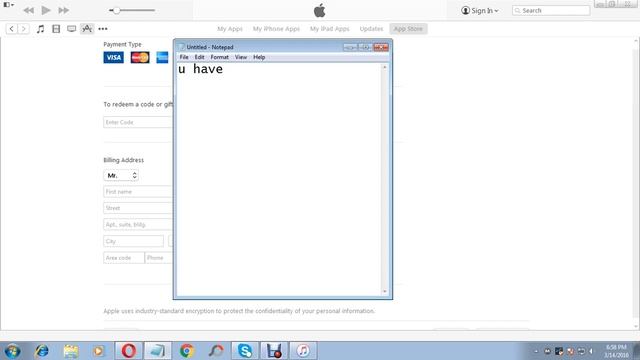Go forward with the right arrow
The width and height of the screenshot is (640, 360).
point(24,29)
